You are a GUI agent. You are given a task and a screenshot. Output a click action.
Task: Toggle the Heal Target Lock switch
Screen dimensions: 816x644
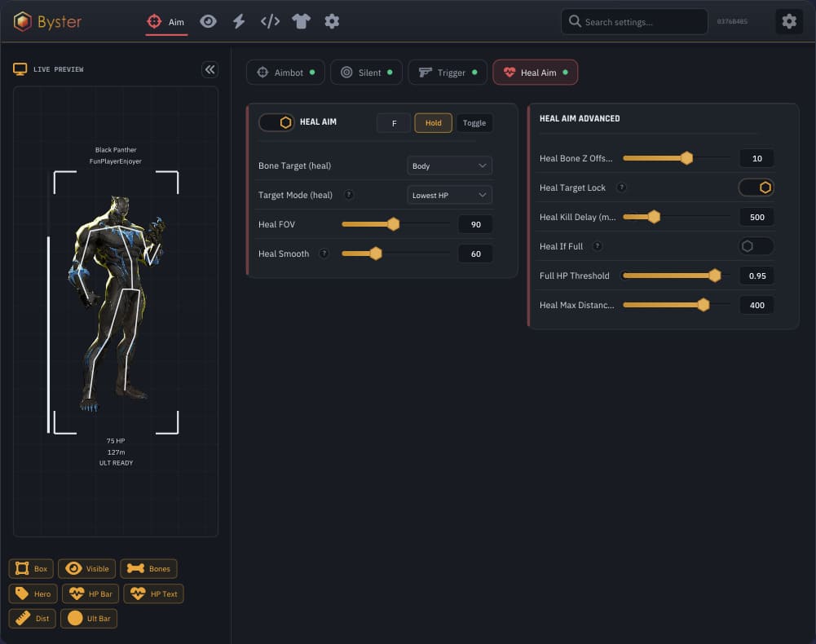tap(756, 187)
